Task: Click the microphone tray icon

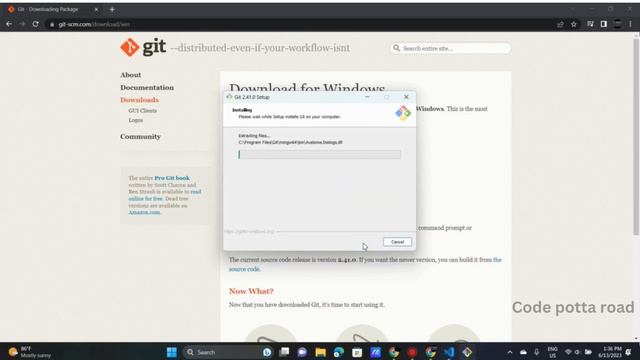Action: [x=537, y=352]
